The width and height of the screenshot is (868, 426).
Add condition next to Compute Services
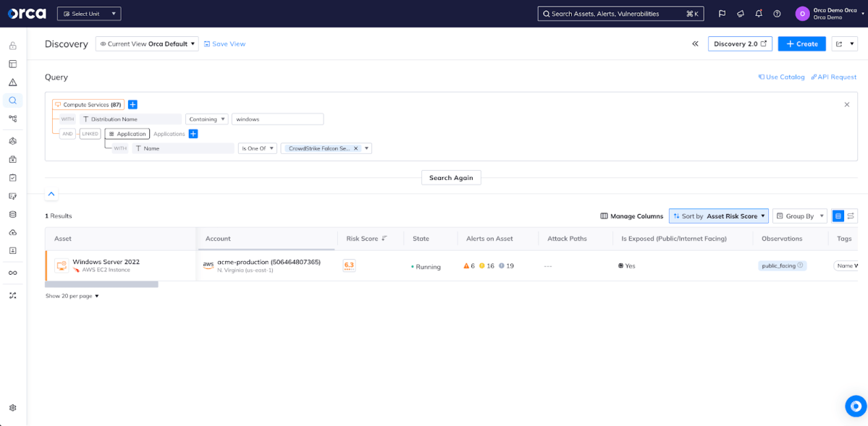point(133,105)
